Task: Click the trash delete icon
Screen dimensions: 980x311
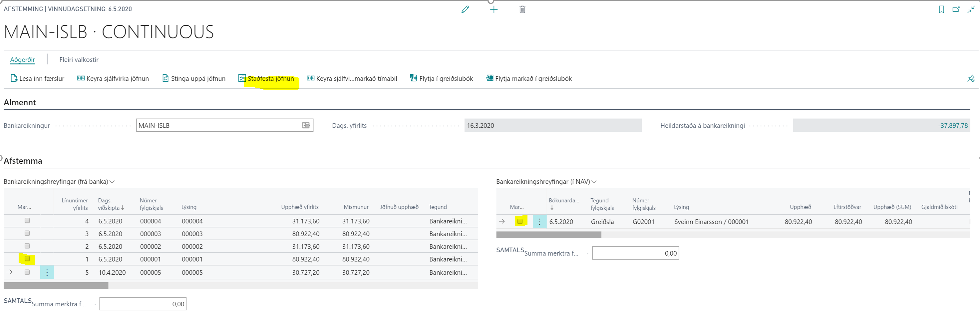Action: (x=522, y=10)
